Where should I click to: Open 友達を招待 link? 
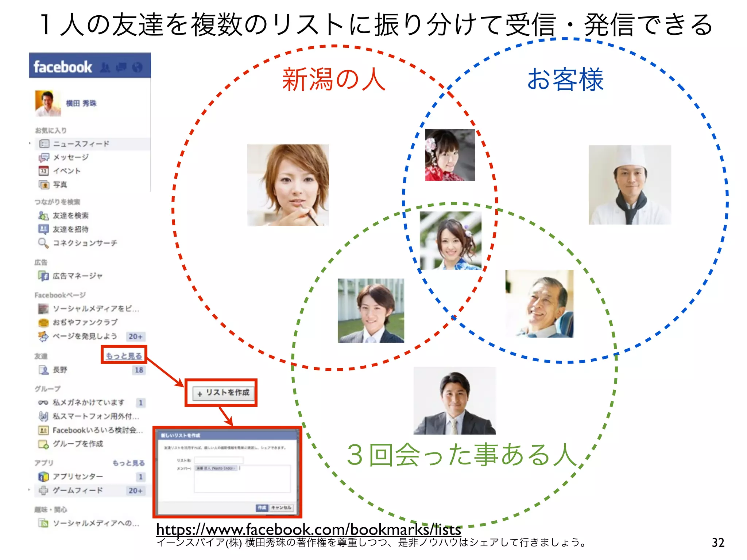pyautogui.click(x=71, y=229)
